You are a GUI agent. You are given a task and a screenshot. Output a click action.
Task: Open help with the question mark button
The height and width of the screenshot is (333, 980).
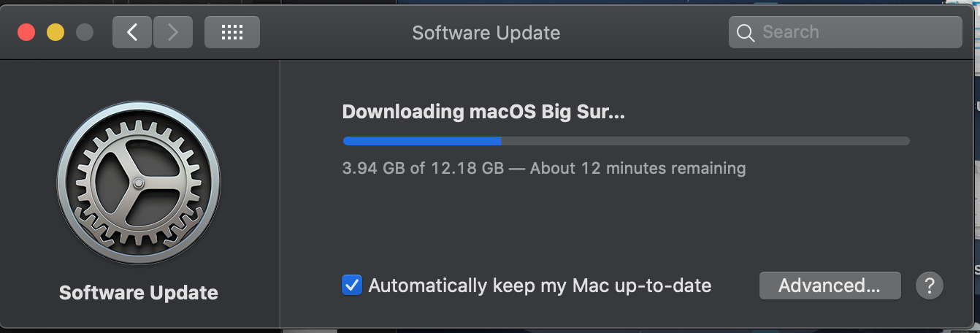(930, 285)
